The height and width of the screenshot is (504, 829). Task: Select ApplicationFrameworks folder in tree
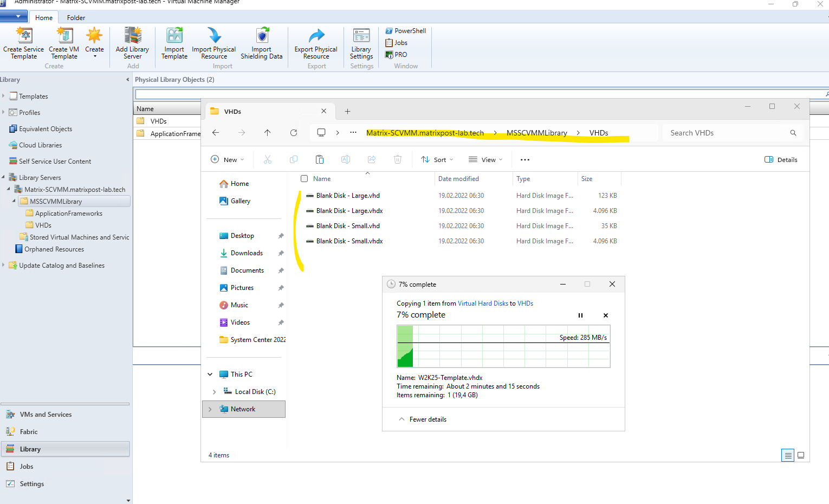[x=64, y=214]
